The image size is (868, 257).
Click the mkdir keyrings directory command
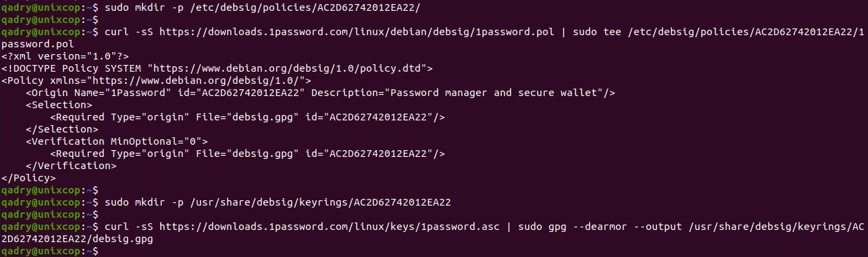pos(276,202)
